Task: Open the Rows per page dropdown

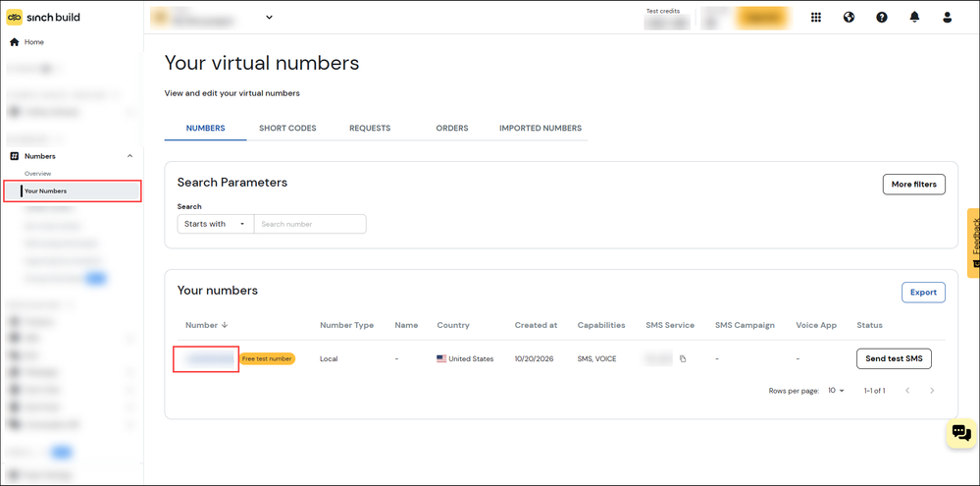Action: (836, 391)
